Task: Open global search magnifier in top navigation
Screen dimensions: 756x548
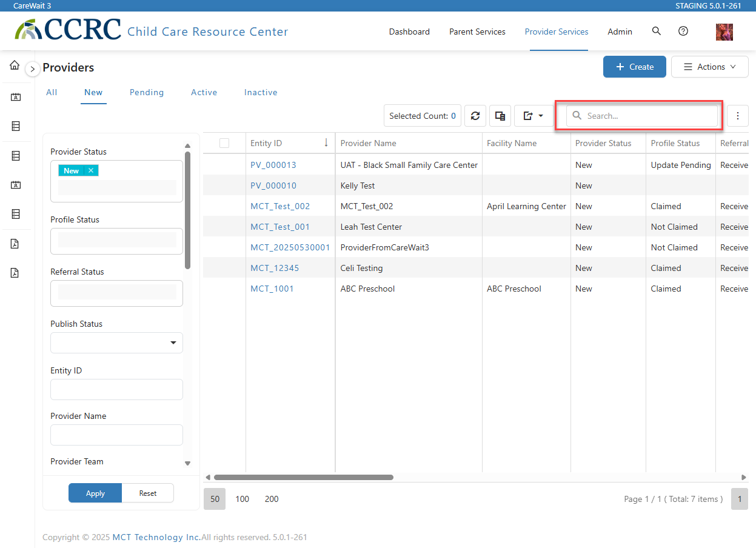Action: [x=657, y=31]
